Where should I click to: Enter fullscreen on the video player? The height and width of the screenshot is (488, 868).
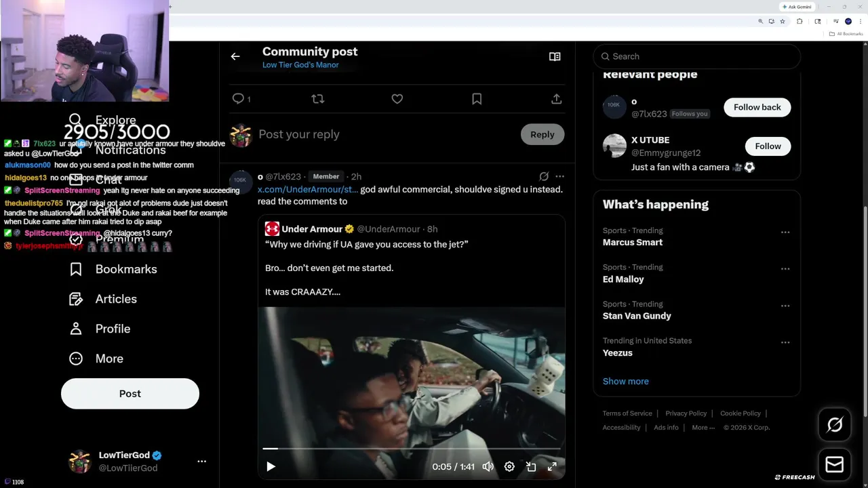[552, 466]
